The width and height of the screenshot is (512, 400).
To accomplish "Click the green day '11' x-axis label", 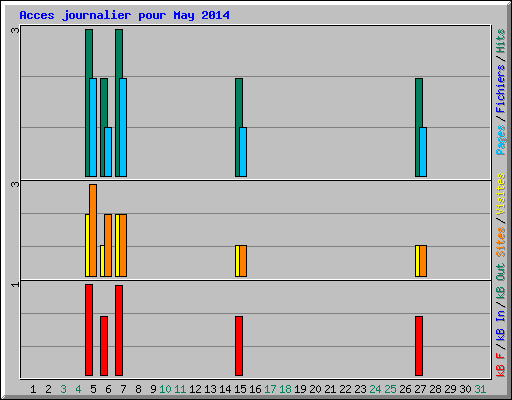I will (x=180, y=389).
